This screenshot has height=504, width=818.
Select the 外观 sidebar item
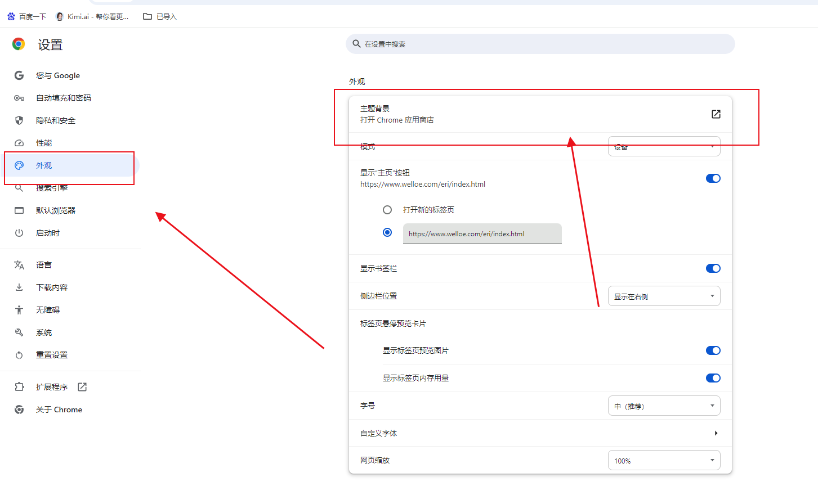70,165
